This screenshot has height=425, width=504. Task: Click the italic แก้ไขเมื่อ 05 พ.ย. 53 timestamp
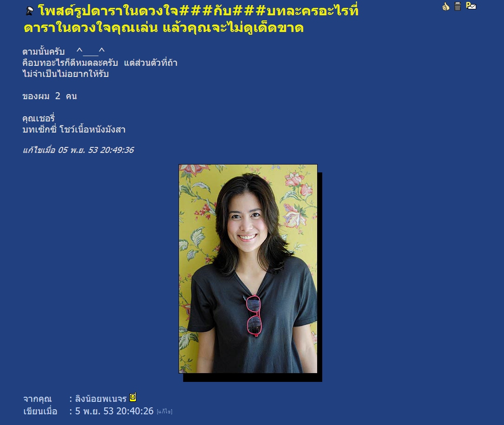pos(78,150)
